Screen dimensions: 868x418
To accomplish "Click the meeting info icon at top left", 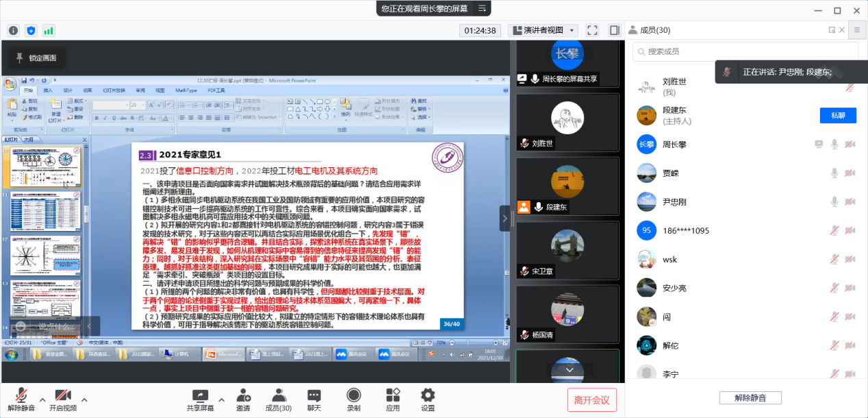I will (x=13, y=30).
